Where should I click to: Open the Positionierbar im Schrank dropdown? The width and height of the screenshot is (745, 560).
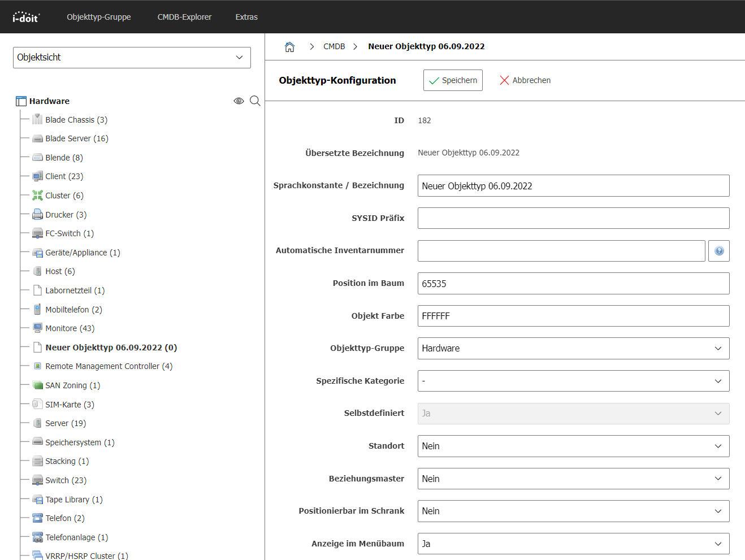pyautogui.click(x=573, y=511)
